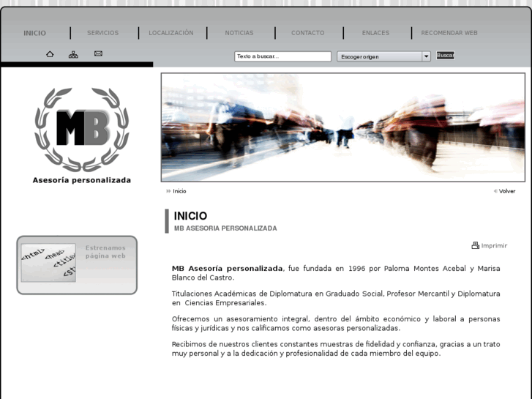The width and height of the screenshot is (532, 399).
Task: Click the paragraph starting 'Titulaciones Académicas'
Action: (x=336, y=298)
